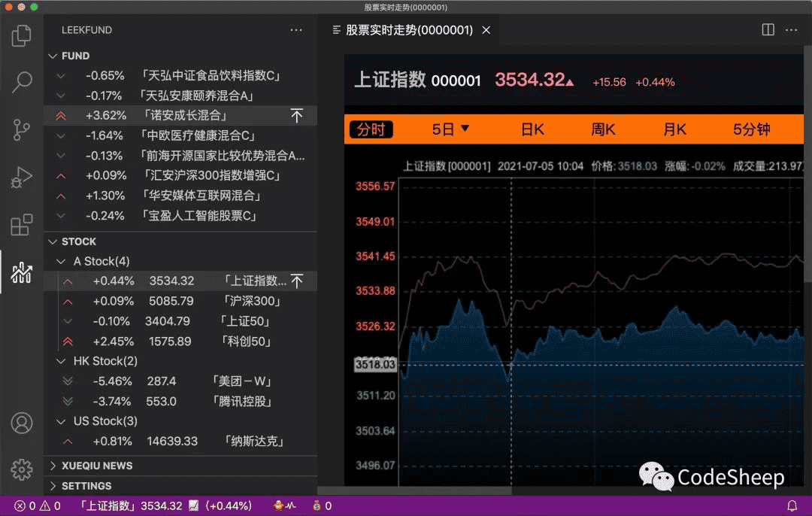
Task: Split the editor right
Action: [768, 29]
